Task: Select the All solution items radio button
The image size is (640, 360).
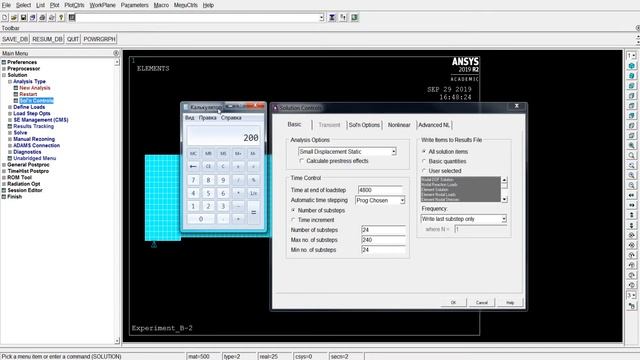Action: point(424,151)
